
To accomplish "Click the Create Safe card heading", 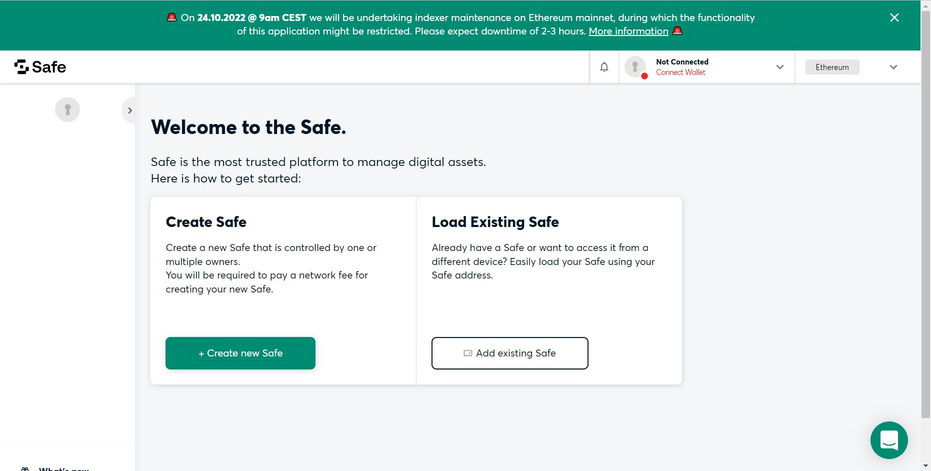I will click(206, 222).
